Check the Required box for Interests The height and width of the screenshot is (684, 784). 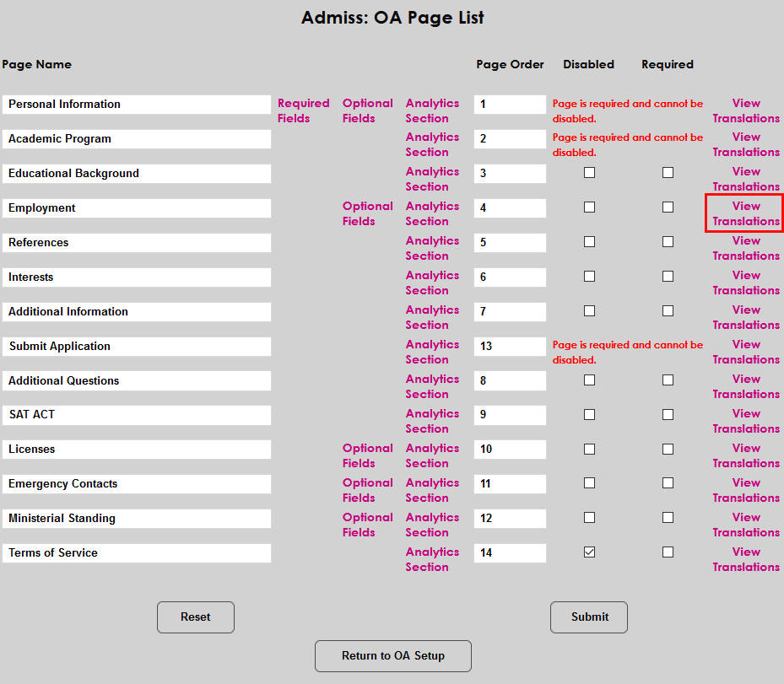tap(668, 276)
